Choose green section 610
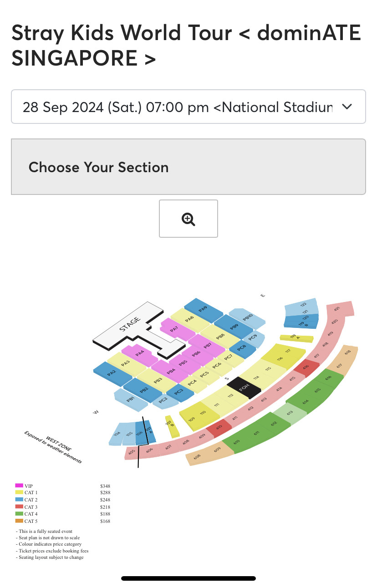This screenshot has height=588, width=377. (x=237, y=442)
